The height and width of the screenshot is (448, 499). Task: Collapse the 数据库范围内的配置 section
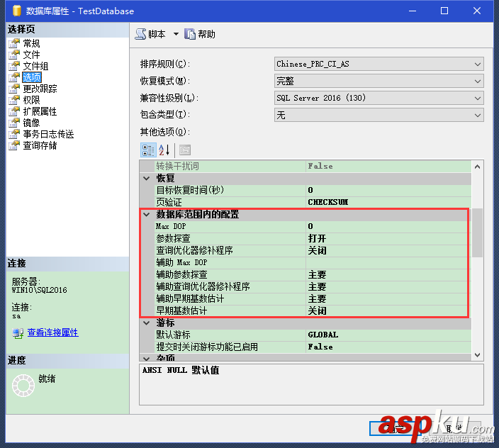(x=147, y=214)
